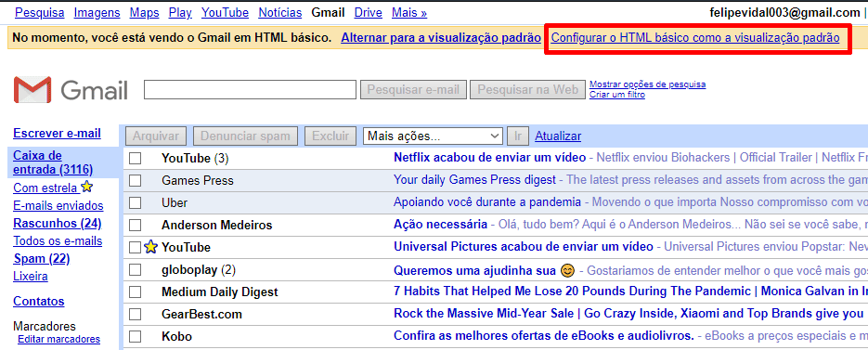Click Mostrar opções de pesquisa
868x350 pixels.
[x=648, y=84]
